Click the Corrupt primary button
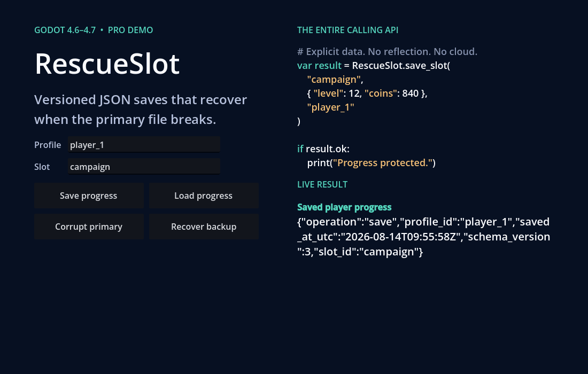The width and height of the screenshot is (588, 374). click(x=89, y=227)
